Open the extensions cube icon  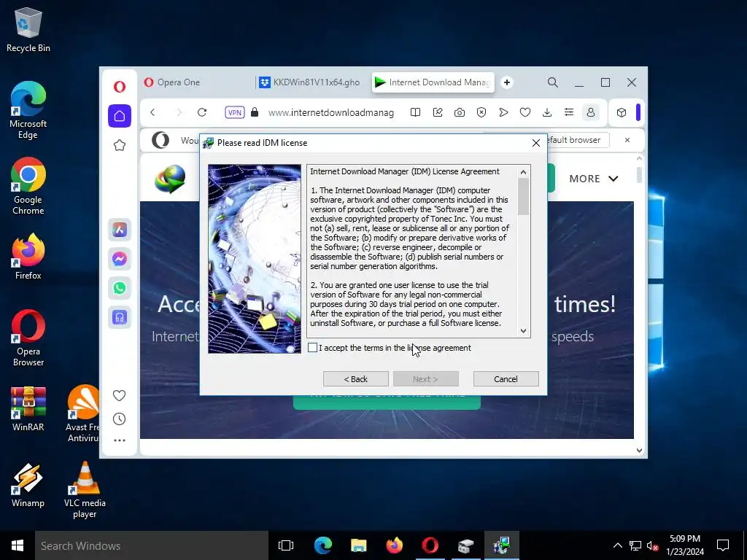click(x=622, y=112)
